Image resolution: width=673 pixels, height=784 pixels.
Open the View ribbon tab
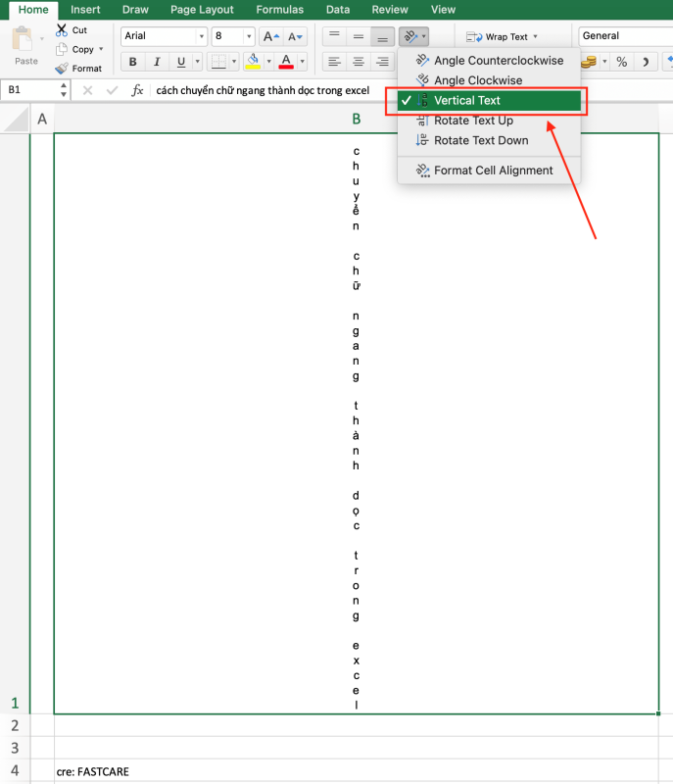pyautogui.click(x=443, y=10)
